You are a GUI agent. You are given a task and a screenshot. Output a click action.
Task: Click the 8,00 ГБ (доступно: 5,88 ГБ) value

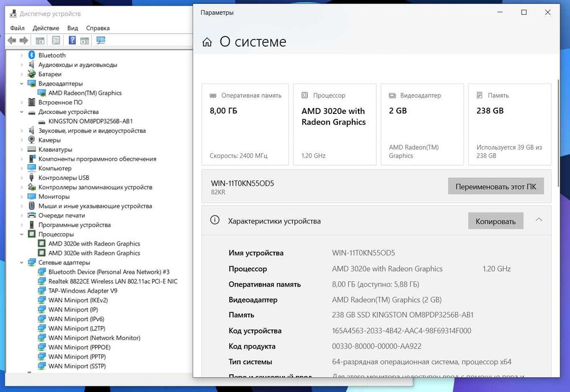(376, 284)
